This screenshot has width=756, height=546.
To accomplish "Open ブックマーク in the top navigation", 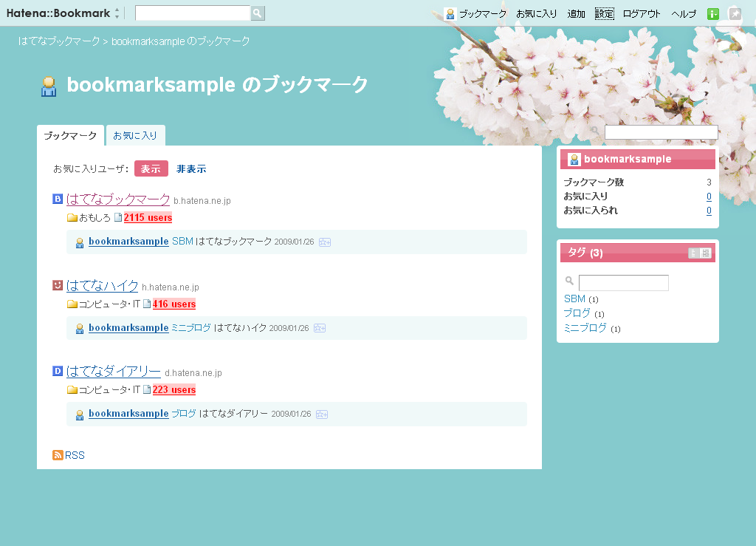I will 483,14.
